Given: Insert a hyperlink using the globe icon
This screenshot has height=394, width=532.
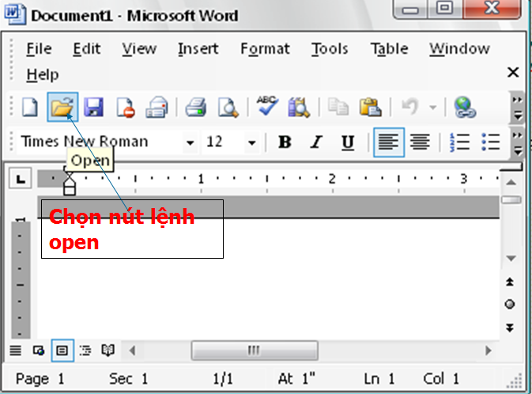Looking at the screenshot, I should 466,107.
